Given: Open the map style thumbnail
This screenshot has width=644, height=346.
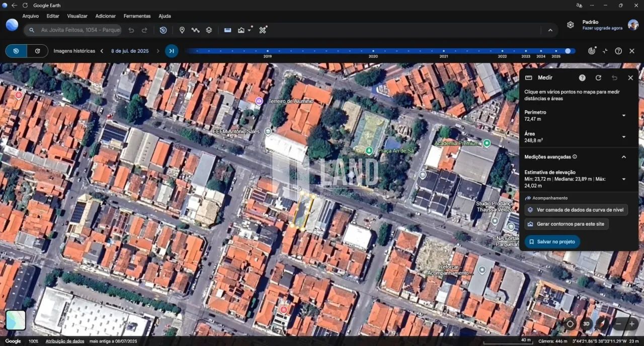Looking at the screenshot, I should click(16, 320).
